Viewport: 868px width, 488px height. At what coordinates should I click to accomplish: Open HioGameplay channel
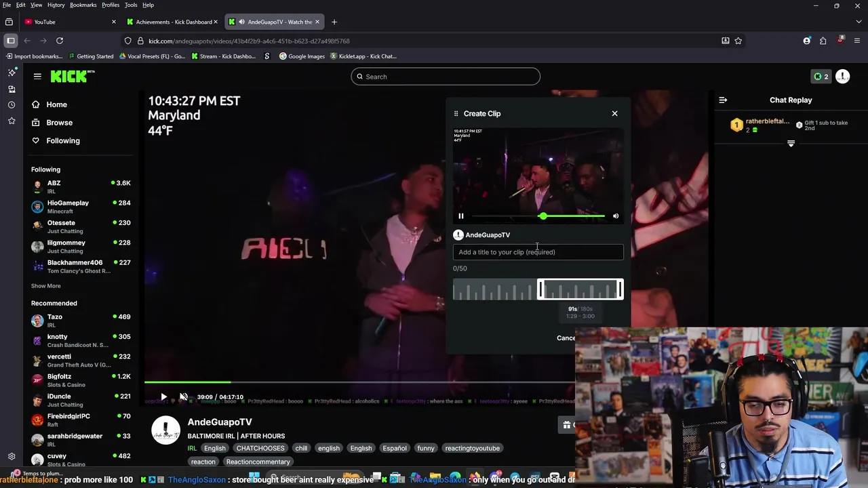(x=81, y=206)
